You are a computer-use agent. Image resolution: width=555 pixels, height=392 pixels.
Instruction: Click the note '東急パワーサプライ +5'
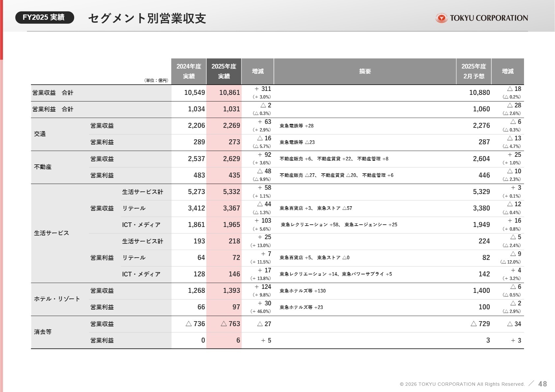coord(367,274)
